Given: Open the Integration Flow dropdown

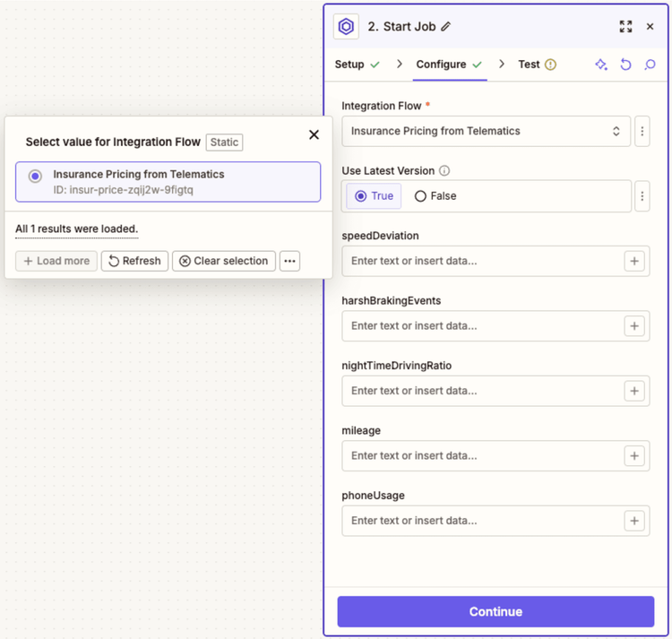Looking at the screenshot, I should tap(486, 131).
